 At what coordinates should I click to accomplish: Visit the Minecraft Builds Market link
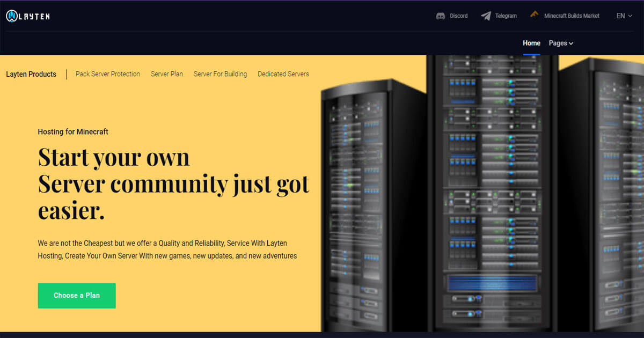tap(572, 16)
